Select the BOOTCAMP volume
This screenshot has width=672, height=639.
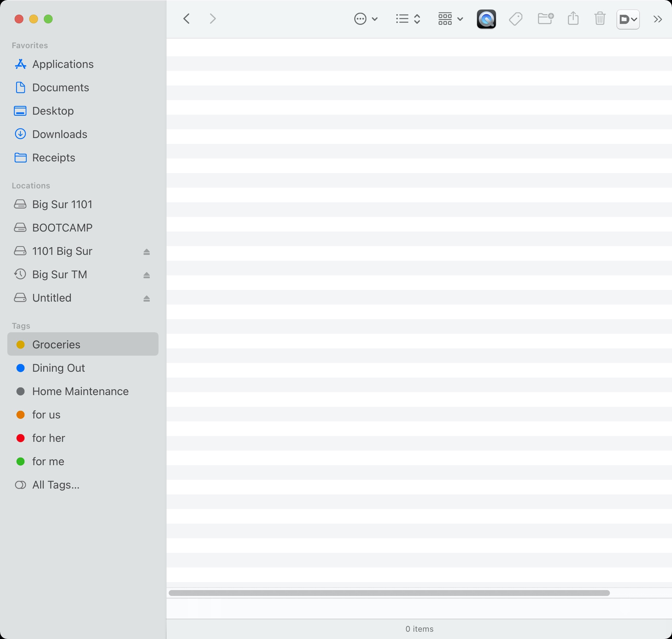(x=83, y=228)
